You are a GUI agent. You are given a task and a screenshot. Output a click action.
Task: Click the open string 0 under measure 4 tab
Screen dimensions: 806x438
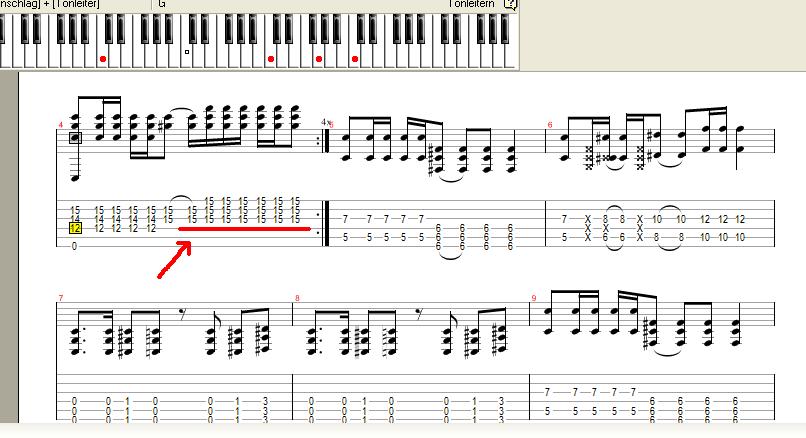(74, 246)
